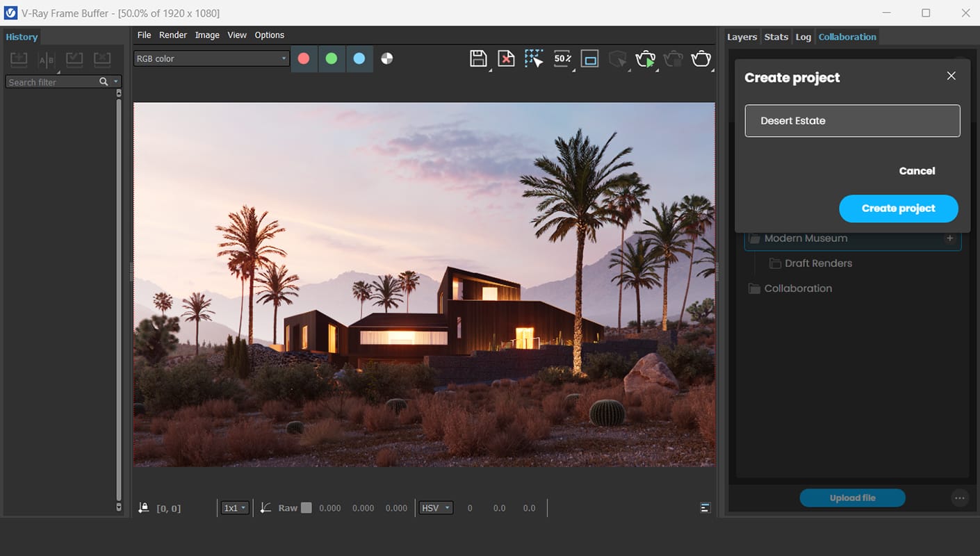Click the save image floppy disk icon
Viewport: 980px width, 556px height.
pyautogui.click(x=478, y=59)
